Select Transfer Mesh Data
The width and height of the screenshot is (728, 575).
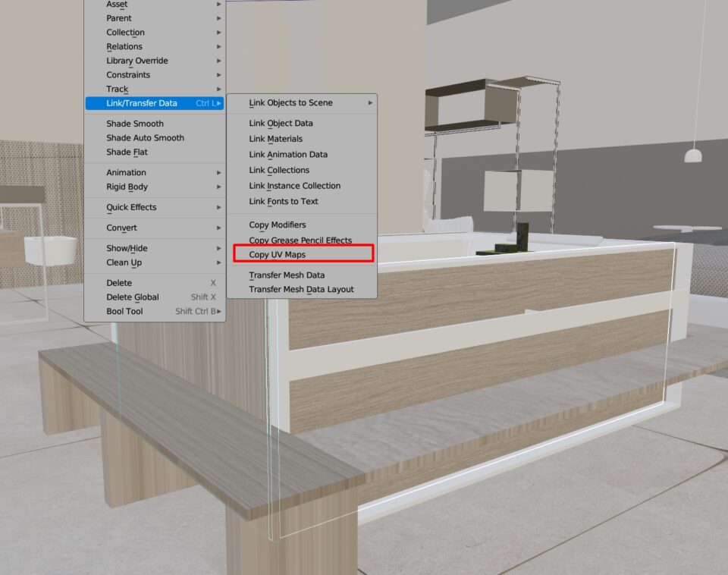coord(287,275)
